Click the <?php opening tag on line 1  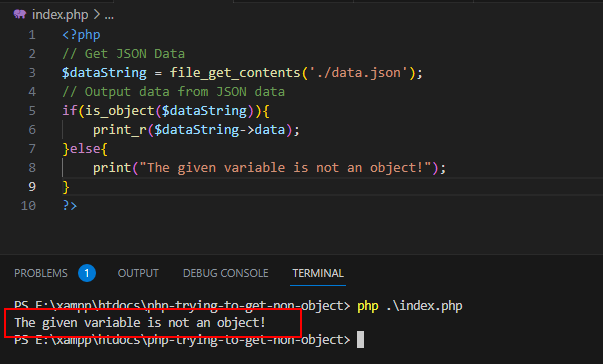[x=81, y=35]
